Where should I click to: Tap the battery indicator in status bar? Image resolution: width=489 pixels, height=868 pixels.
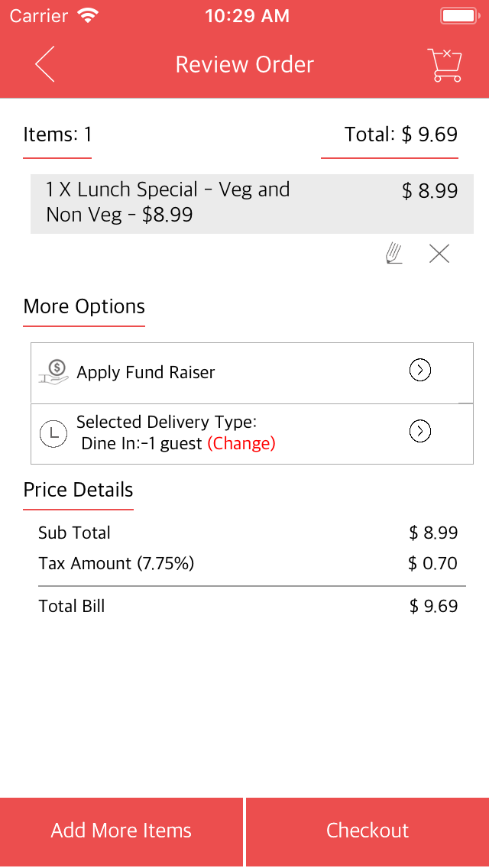click(458, 16)
